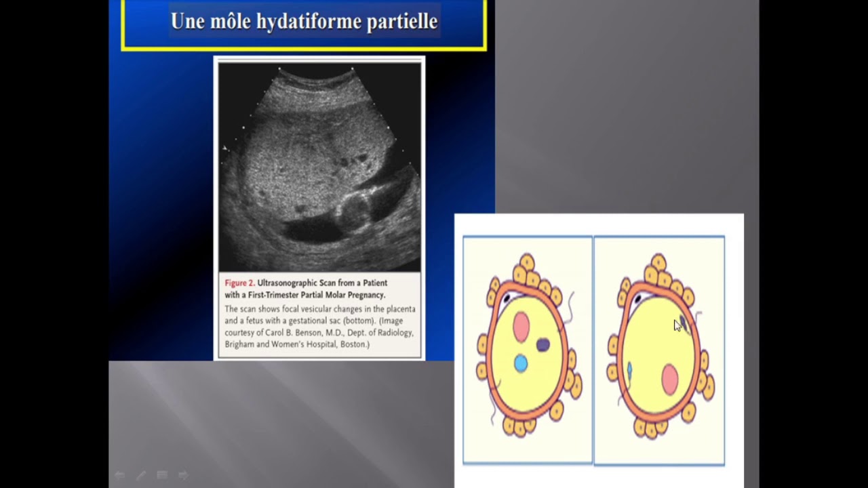Image resolution: width=868 pixels, height=488 pixels.
Task: Click 'The scan shows focal vesicular changes' line
Action: pos(320,309)
